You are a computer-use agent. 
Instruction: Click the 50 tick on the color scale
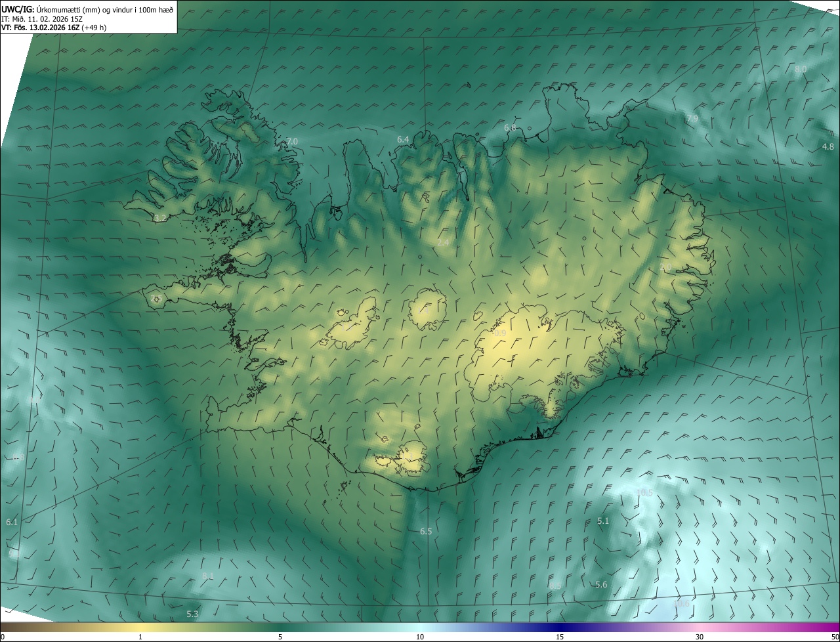click(835, 637)
